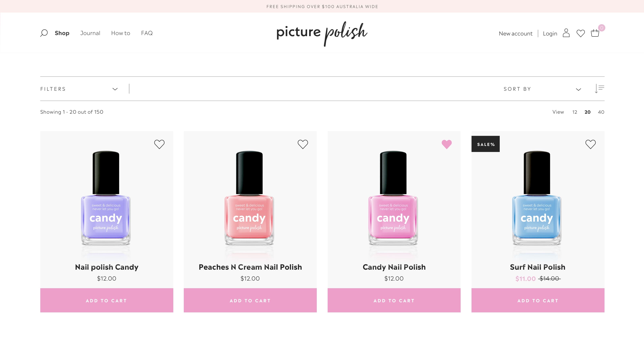This screenshot has height=339, width=644.
Task: Go to the Shop menu
Action: pyautogui.click(x=62, y=33)
